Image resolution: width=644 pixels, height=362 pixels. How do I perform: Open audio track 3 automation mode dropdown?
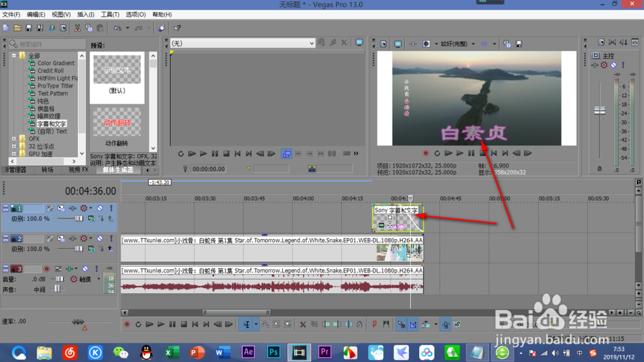(x=99, y=280)
